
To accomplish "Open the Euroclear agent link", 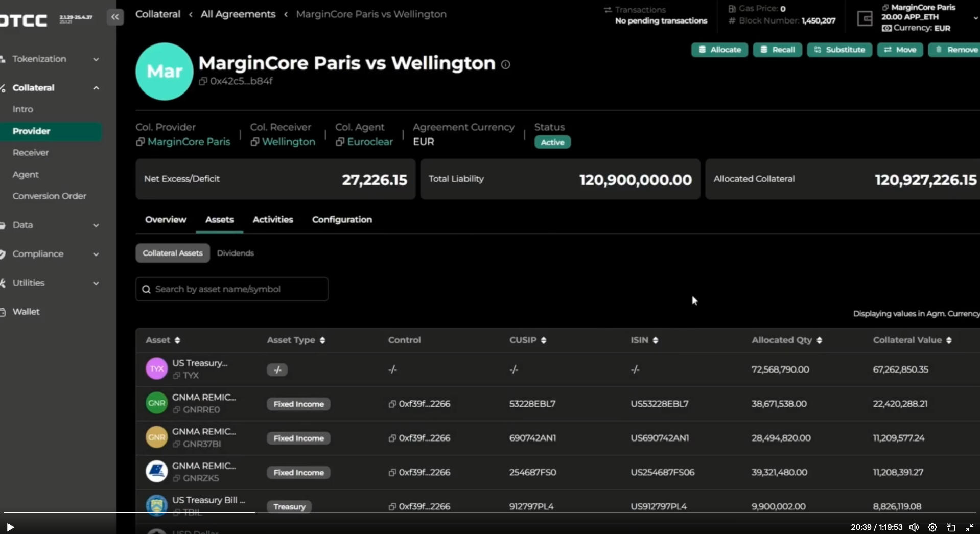I will pos(370,142).
